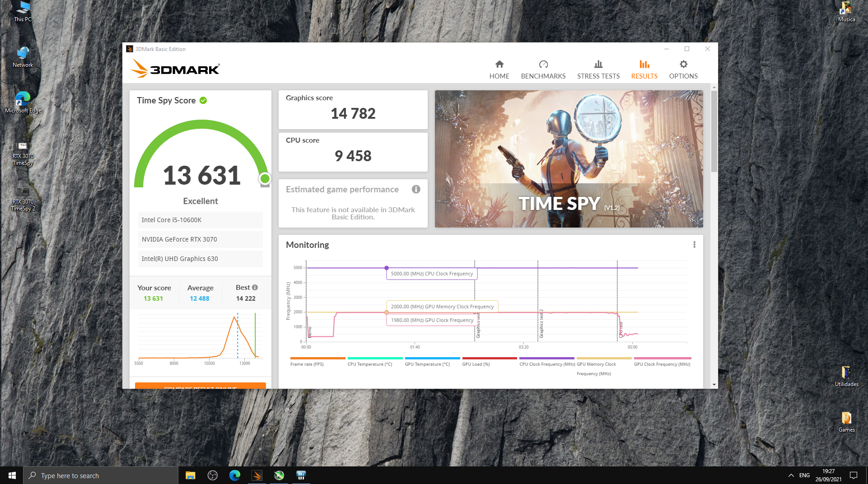Select the Intel(R) UHD Graphics 630 row
Screen dimensions: 868x484
(200, 259)
